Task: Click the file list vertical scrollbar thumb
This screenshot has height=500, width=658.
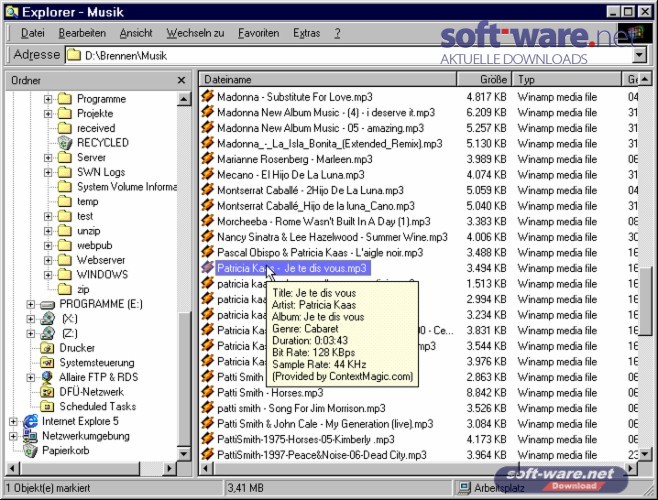Action: pyautogui.click(x=645, y=301)
